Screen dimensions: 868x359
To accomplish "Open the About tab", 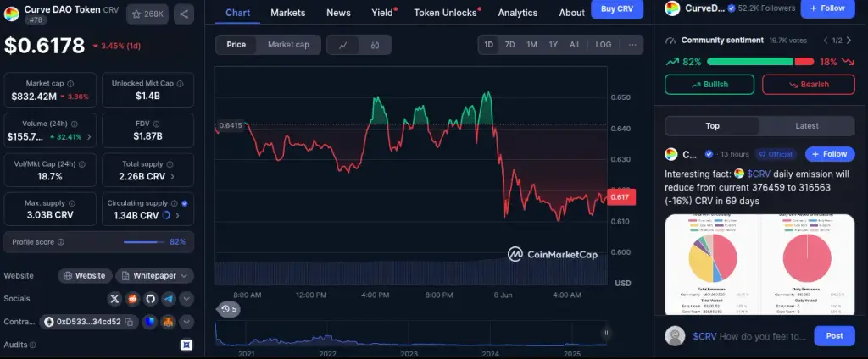I will point(572,13).
